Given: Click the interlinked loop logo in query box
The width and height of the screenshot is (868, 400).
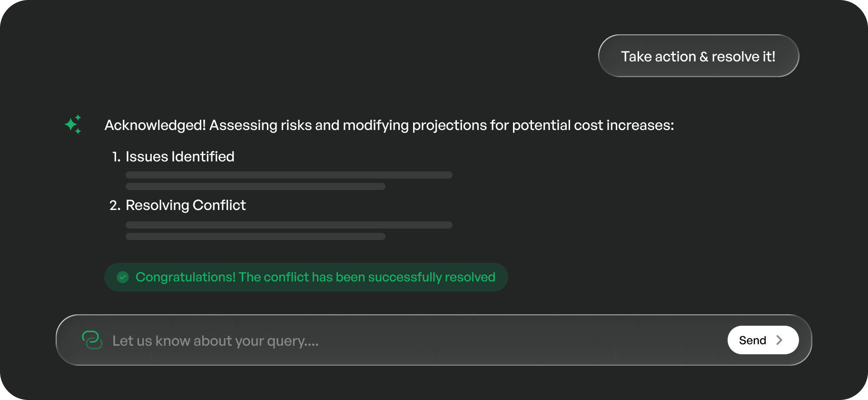Looking at the screenshot, I should (92, 340).
